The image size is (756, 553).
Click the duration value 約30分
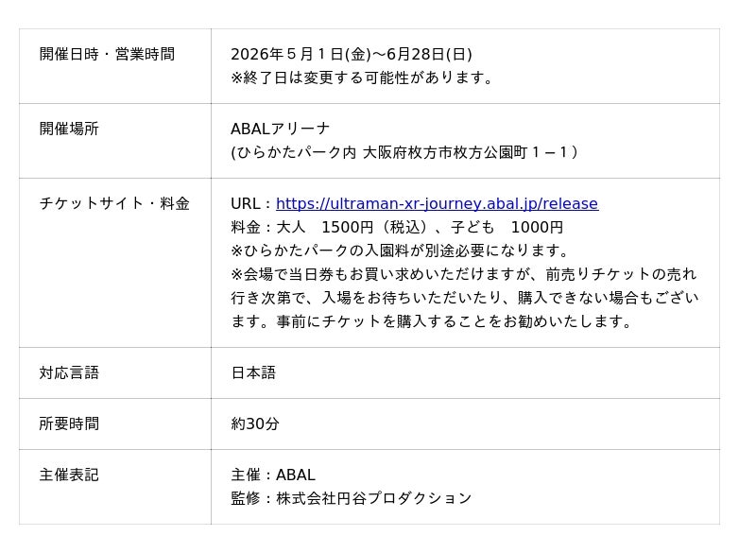coord(255,424)
